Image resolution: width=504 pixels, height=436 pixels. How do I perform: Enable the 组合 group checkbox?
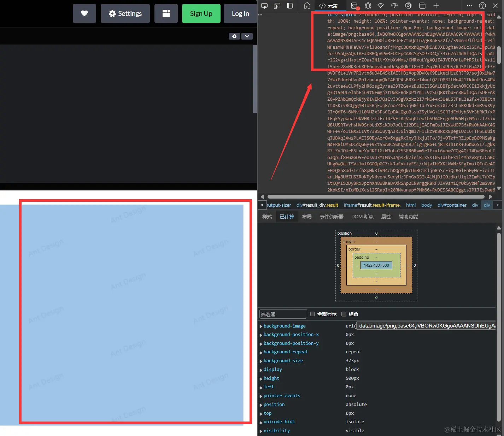tap(344, 314)
